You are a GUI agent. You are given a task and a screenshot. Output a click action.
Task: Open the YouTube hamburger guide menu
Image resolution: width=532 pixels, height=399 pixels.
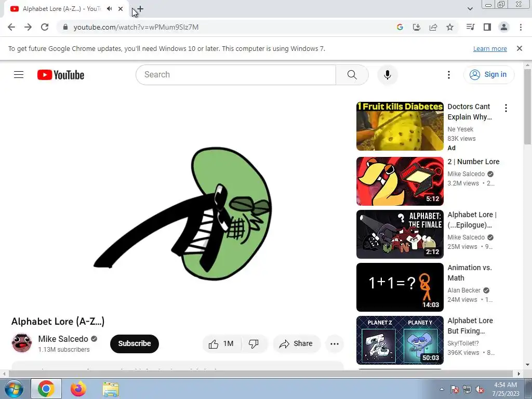pos(19,75)
